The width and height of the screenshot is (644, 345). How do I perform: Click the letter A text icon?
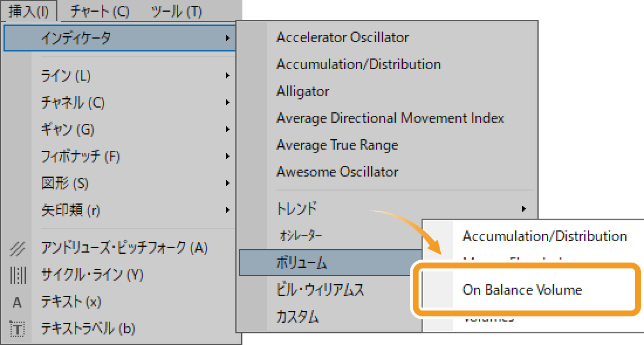click(x=17, y=302)
